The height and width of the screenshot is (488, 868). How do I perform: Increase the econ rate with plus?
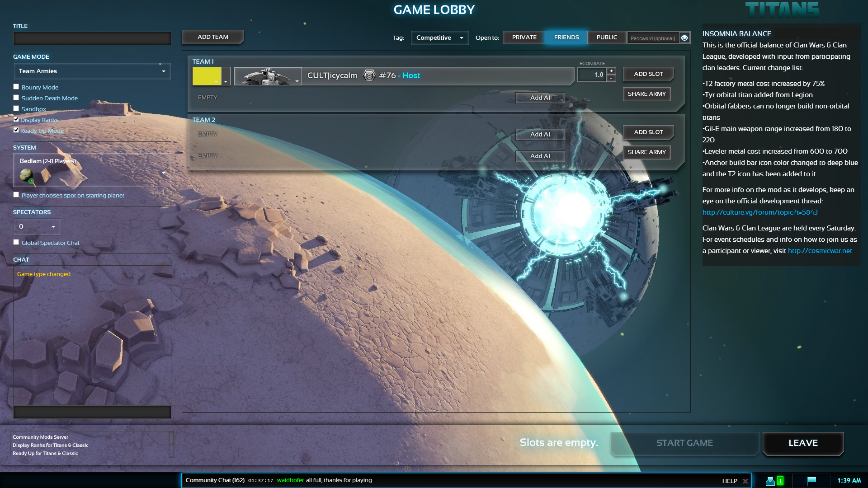click(611, 71)
